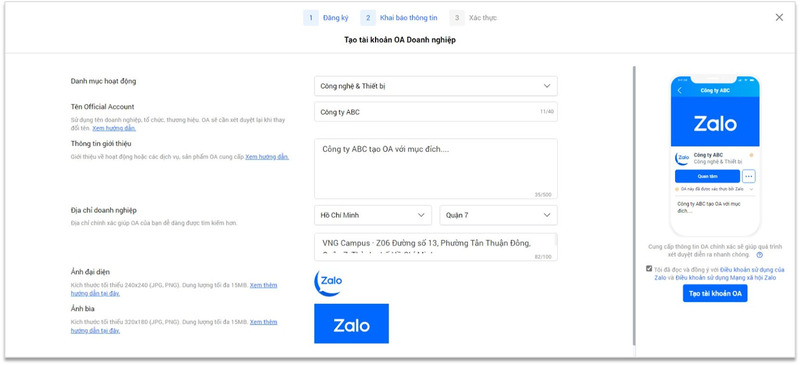The width and height of the screenshot is (800, 365).
Task: Click the introduction text area
Action: 436,168
